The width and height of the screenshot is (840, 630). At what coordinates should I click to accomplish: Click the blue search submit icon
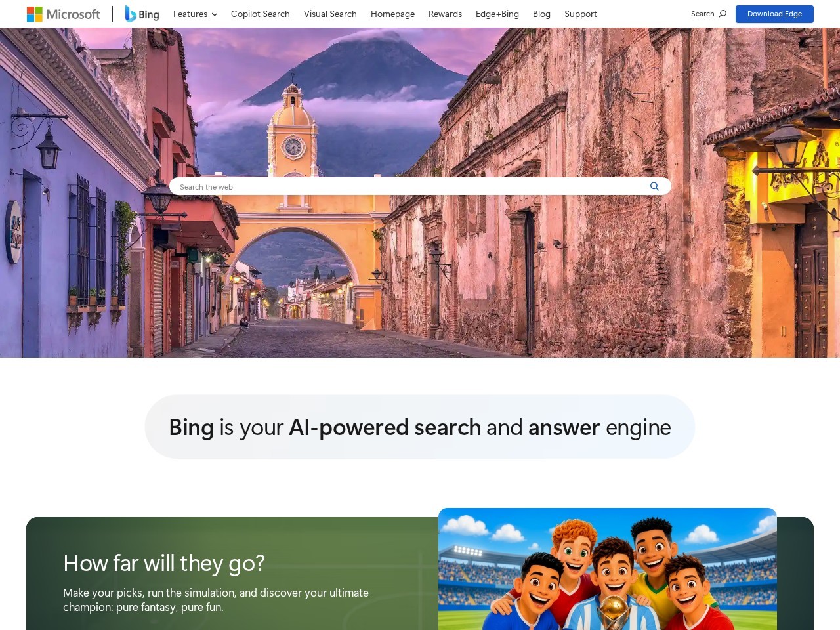(x=654, y=186)
